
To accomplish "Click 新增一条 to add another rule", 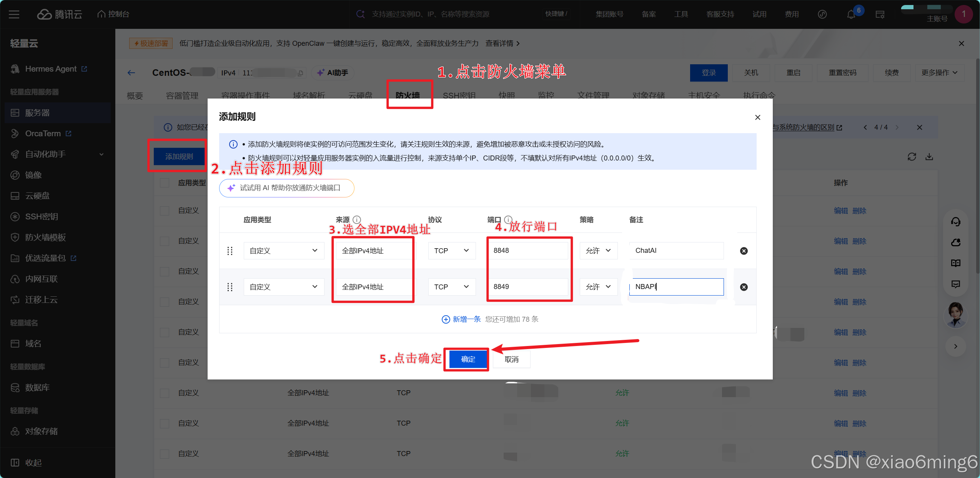I will (x=461, y=319).
